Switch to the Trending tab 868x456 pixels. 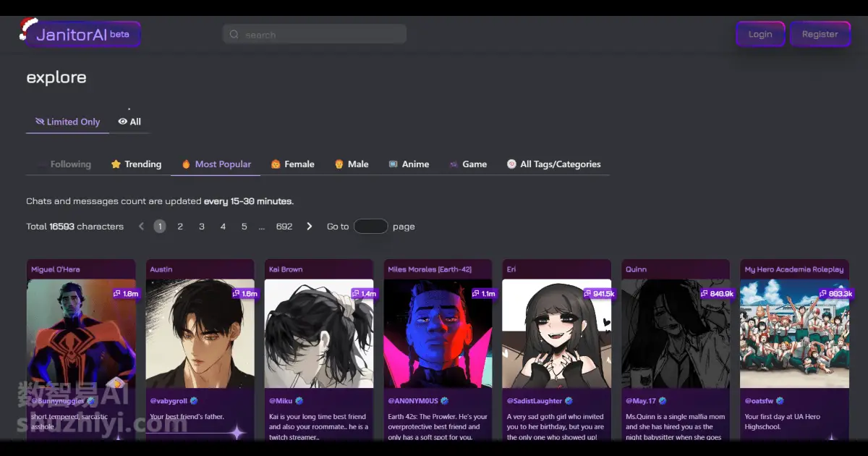tap(135, 164)
